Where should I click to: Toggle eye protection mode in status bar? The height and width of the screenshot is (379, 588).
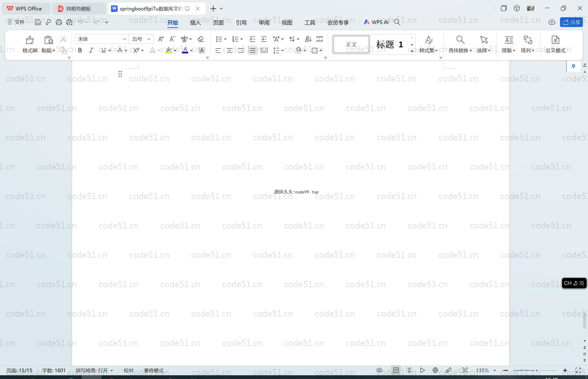tap(379, 370)
